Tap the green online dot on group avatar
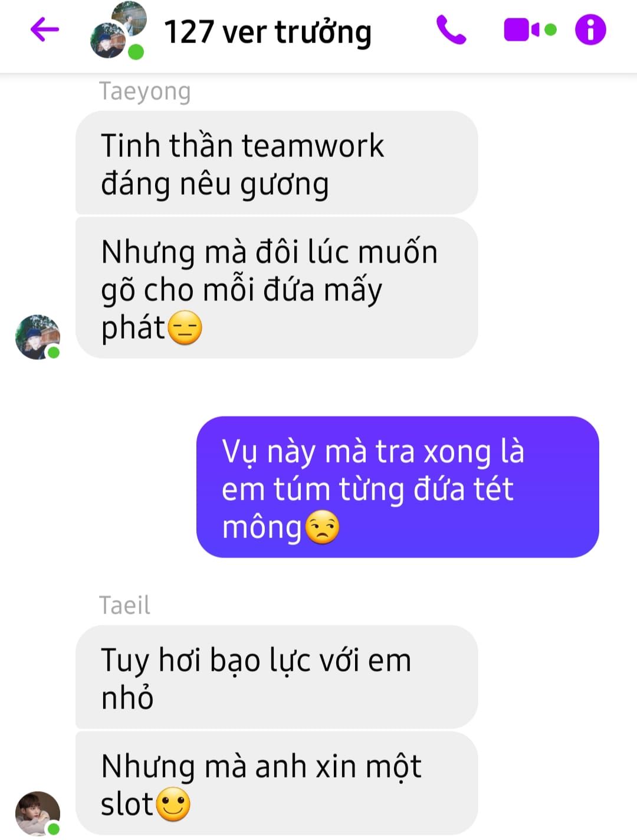This screenshot has width=637, height=840. 136,52
